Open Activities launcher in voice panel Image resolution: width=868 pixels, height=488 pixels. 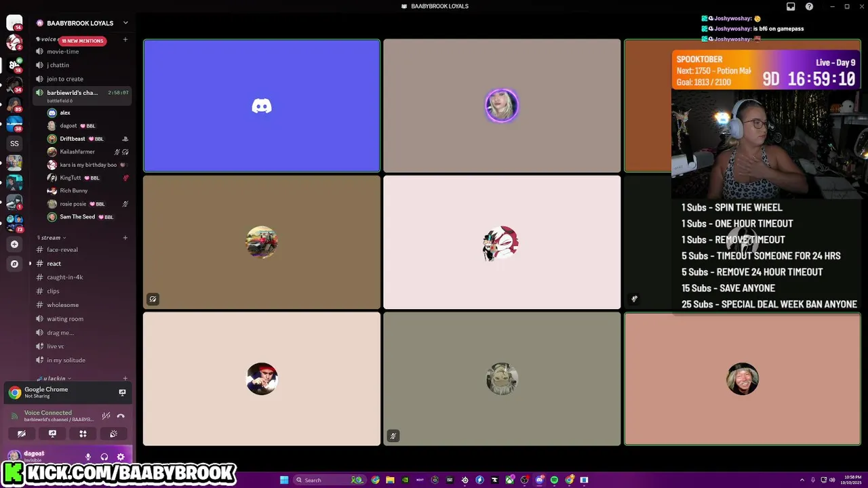coord(83,434)
